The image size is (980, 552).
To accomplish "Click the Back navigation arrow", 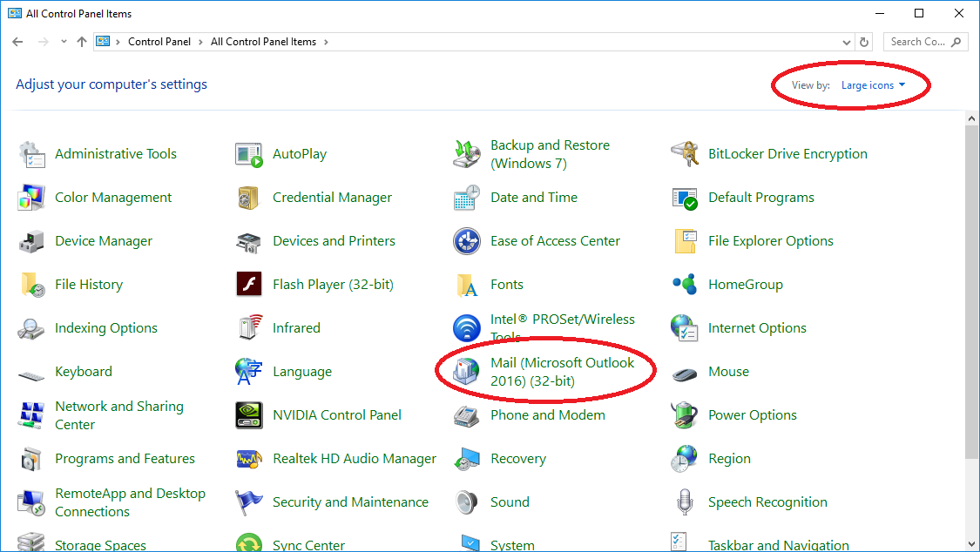I will coord(18,42).
